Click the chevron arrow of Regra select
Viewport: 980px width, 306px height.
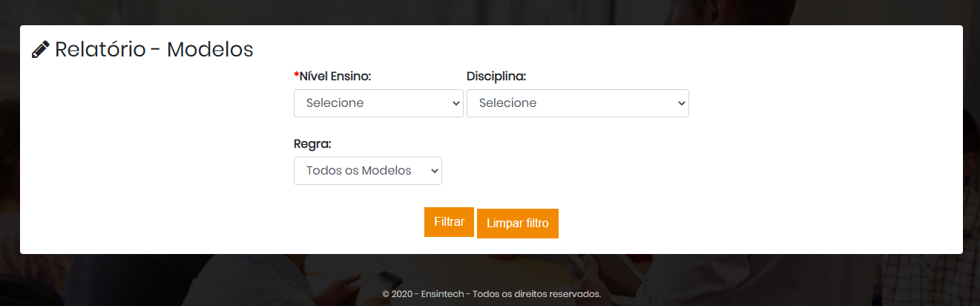[x=434, y=170]
